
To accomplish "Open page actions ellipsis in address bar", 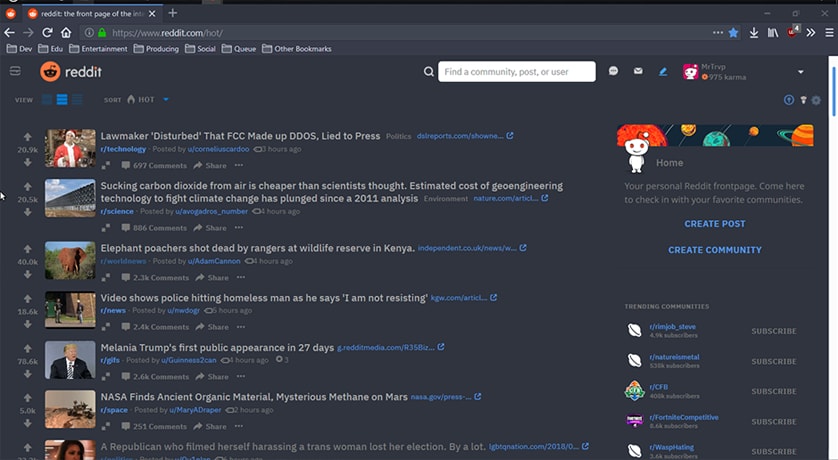I will pos(718,33).
